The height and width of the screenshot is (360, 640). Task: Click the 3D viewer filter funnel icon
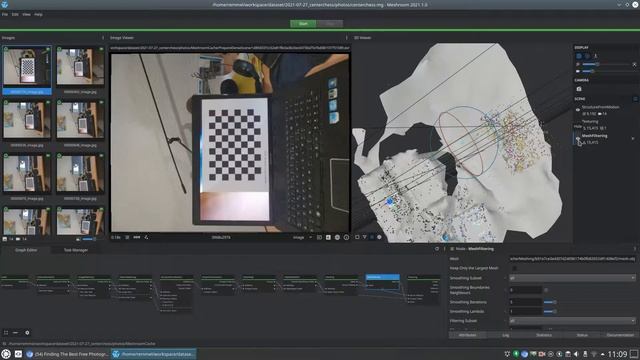[364, 237]
